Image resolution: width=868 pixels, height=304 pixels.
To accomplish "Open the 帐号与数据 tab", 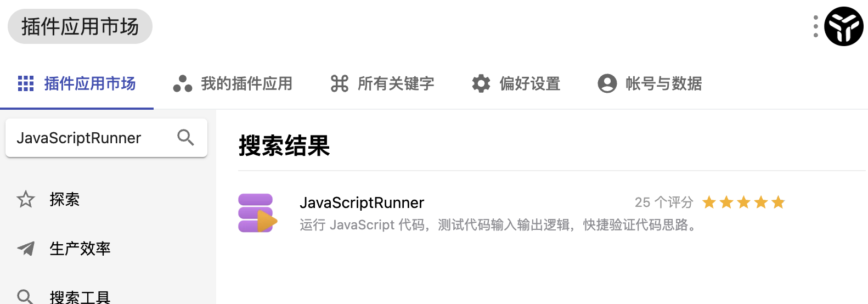I will click(650, 83).
